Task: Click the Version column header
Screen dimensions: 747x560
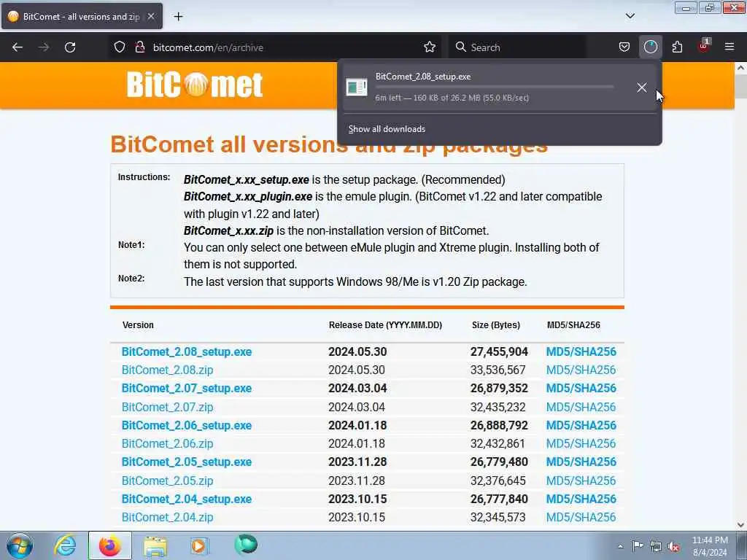Action: [x=138, y=325]
